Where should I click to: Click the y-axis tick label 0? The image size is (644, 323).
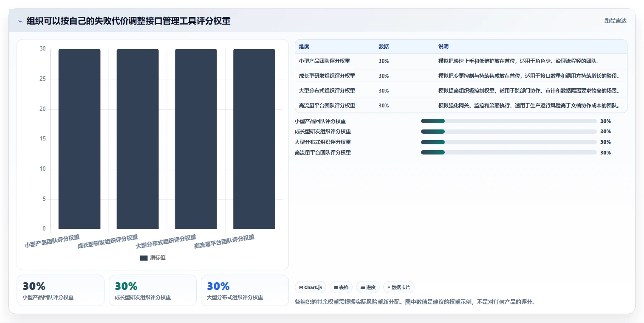tap(44, 229)
